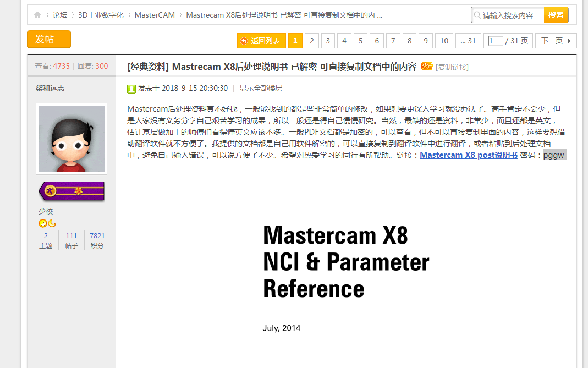588x368 pixels.
Task: Go to page 9
Action: click(x=426, y=41)
